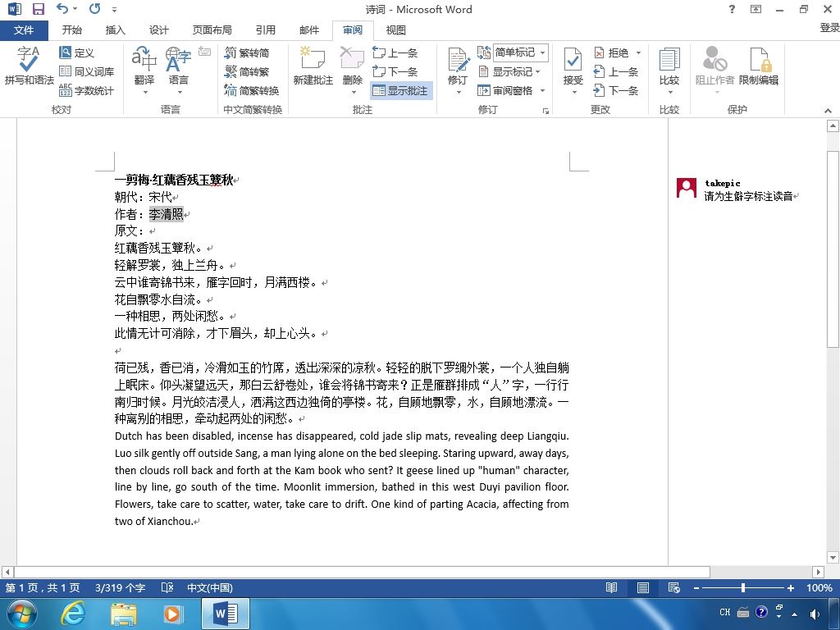Open the 审阅窗格 reviewing pane

pos(505,90)
